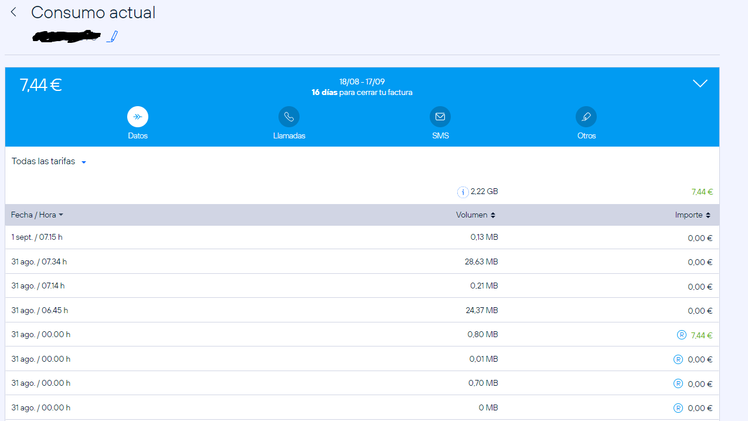
Task: Sort by Importe column header
Action: point(692,215)
